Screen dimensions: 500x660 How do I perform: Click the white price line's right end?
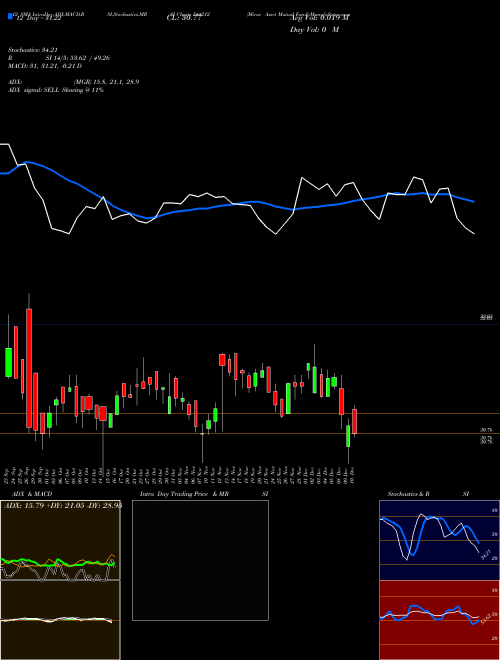point(474,233)
